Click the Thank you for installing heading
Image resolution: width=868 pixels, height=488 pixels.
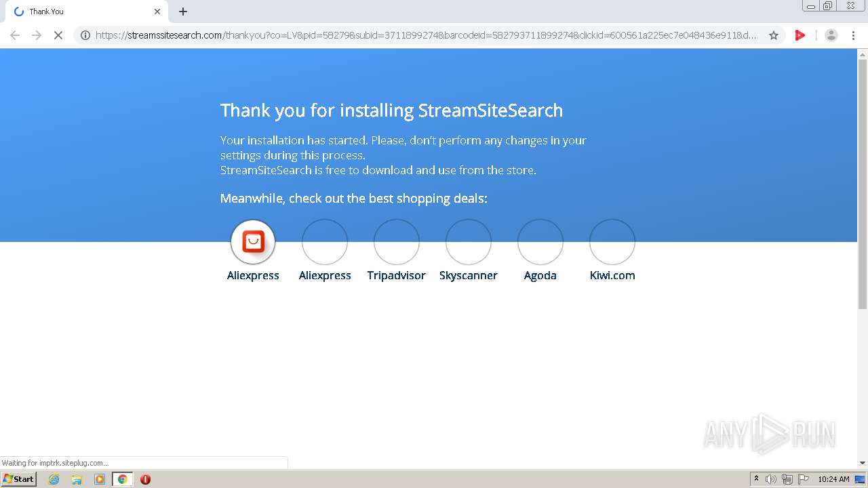pos(391,110)
